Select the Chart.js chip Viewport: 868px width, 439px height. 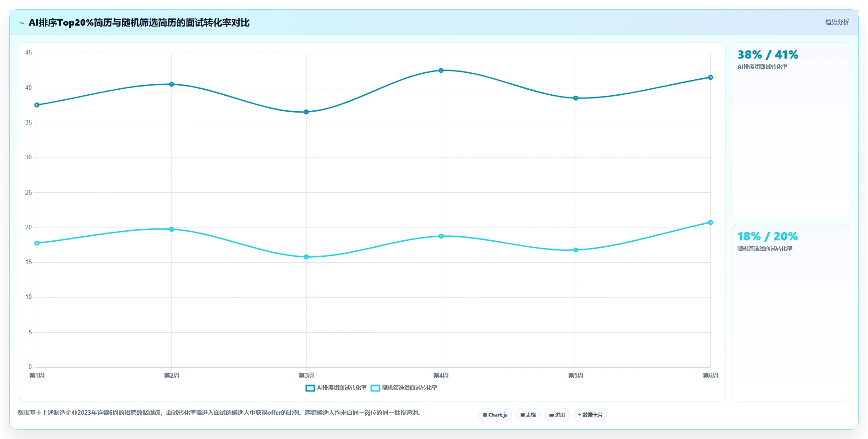point(495,415)
